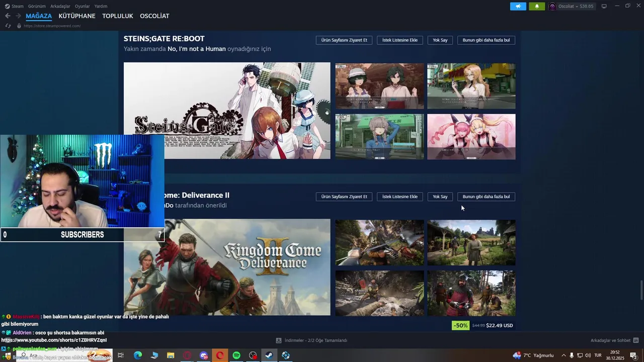Toggle Big Picture mode monitor icon
This screenshot has width=644, height=362.
coord(604,6)
